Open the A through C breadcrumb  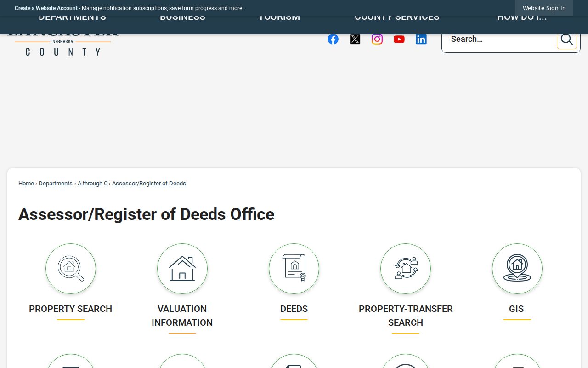coord(92,184)
